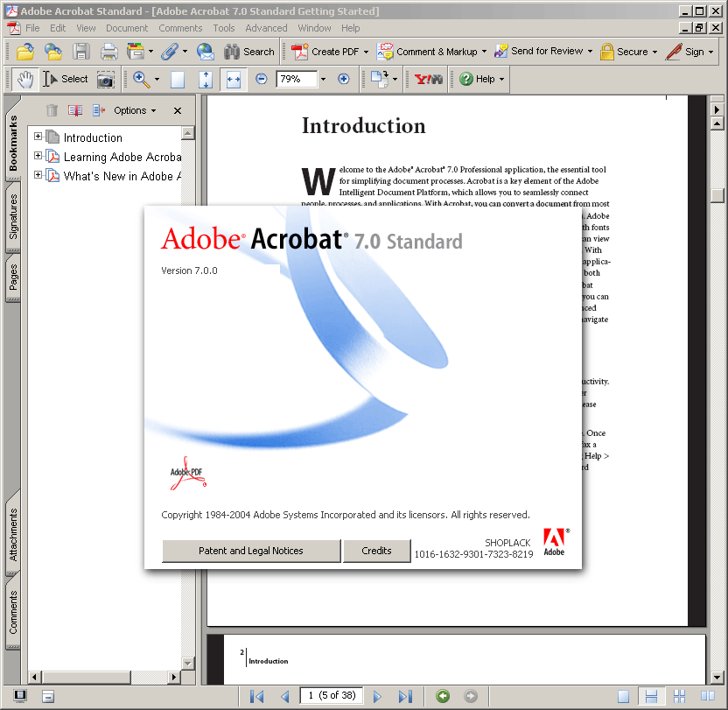Screen dimensions: 728x710
Task: Open the Comments menu
Action: 180,28
